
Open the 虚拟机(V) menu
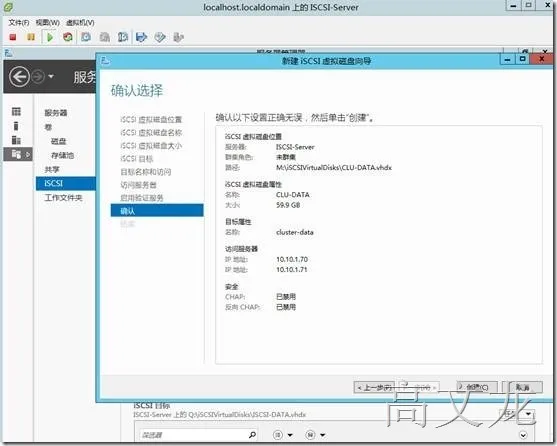coord(80,23)
